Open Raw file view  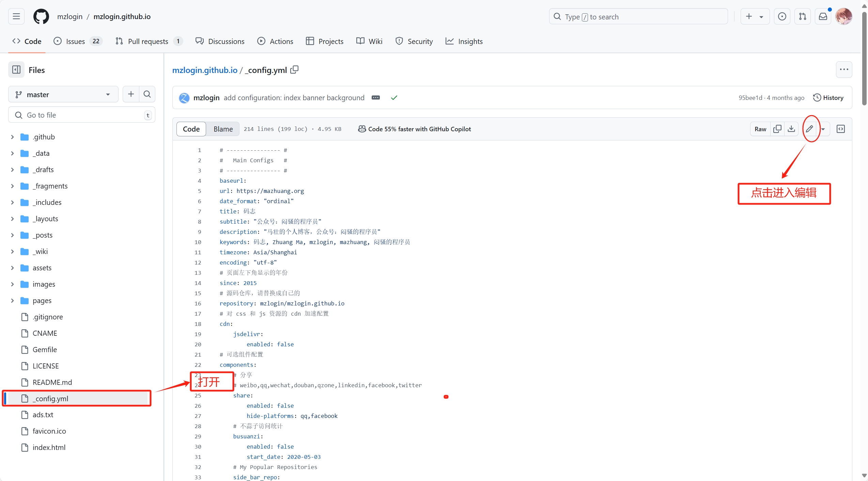coord(760,129)
